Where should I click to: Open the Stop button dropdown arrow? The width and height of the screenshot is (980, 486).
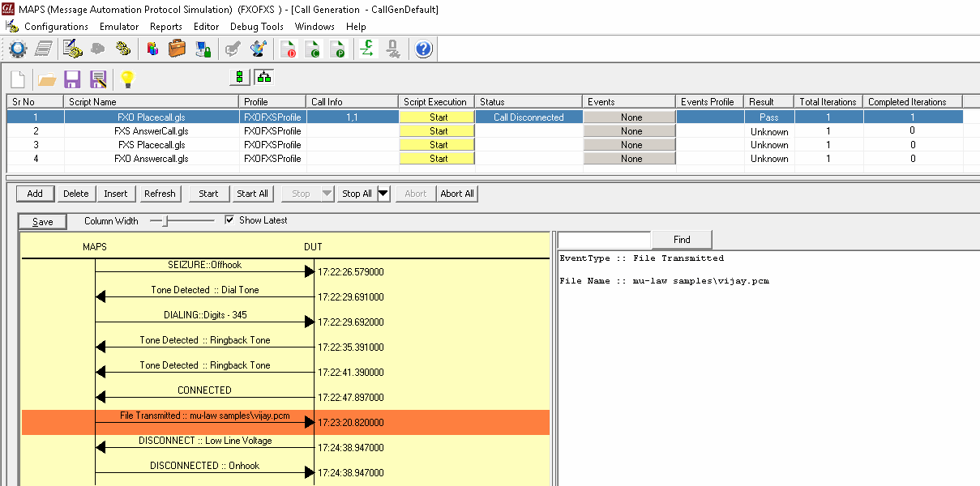pos(327,194)
